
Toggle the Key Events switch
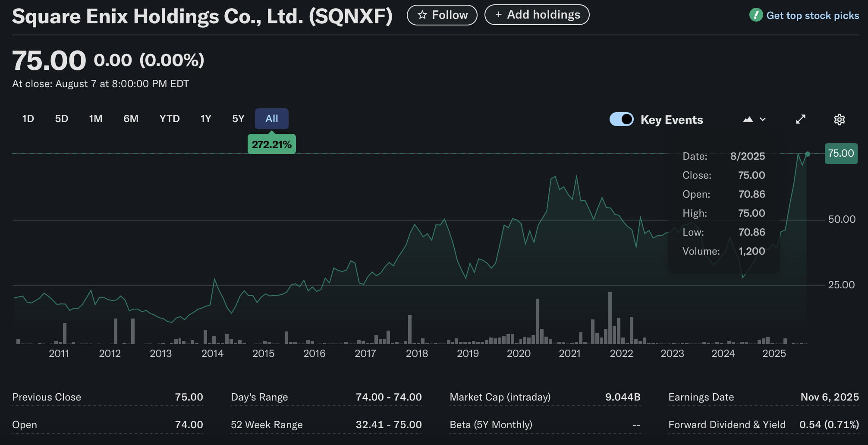pyautogui.click(x=621, y=119)
